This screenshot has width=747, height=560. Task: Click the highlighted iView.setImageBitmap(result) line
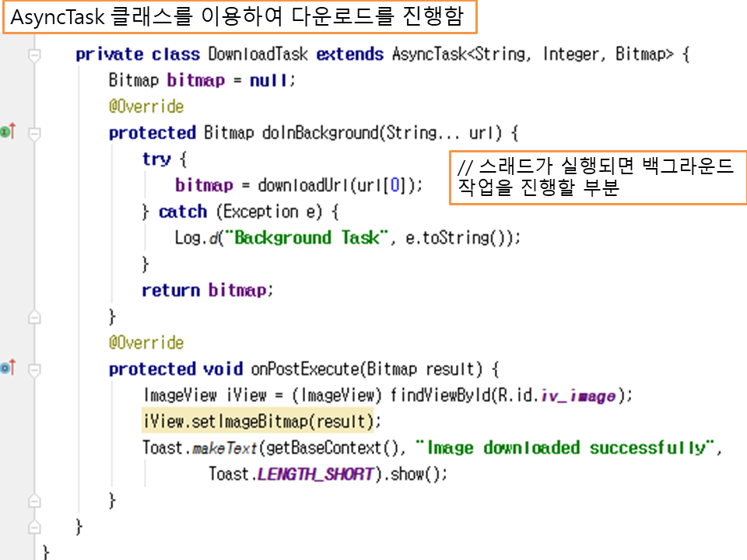pos(258,421)
